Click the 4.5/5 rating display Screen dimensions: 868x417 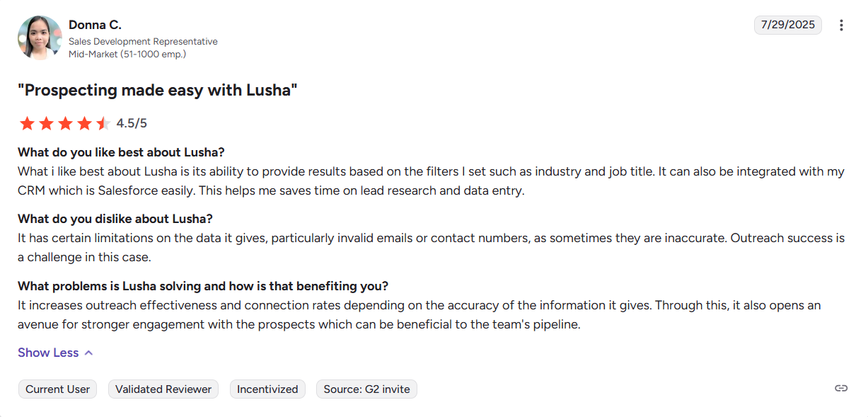coord(131,122)
